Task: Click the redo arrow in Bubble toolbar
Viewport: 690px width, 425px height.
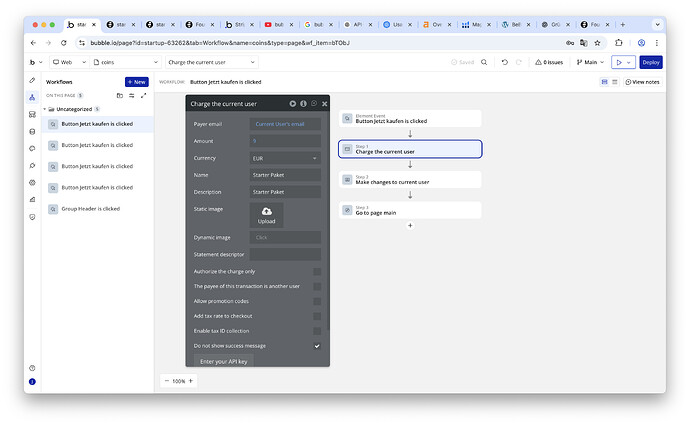Action: coord(519,62)
